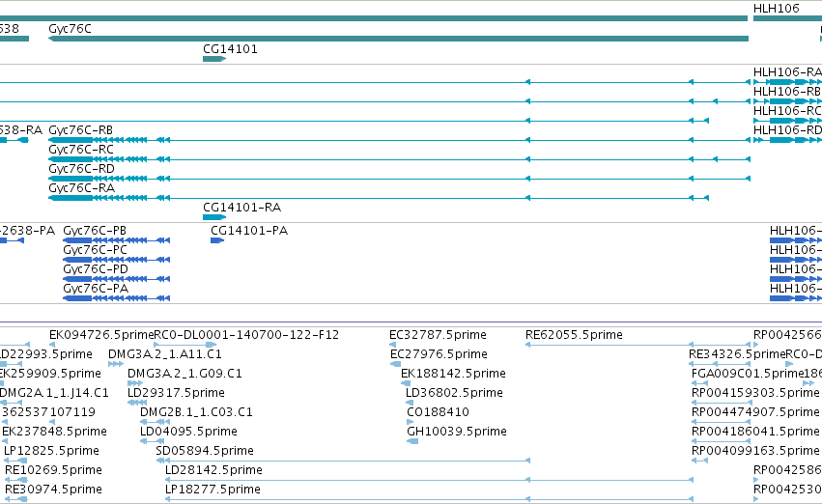The width and height of the screenshot is (822, 504).
Task: Select the Gyc76C-PA protein label
Action: (x=96, y=290)
